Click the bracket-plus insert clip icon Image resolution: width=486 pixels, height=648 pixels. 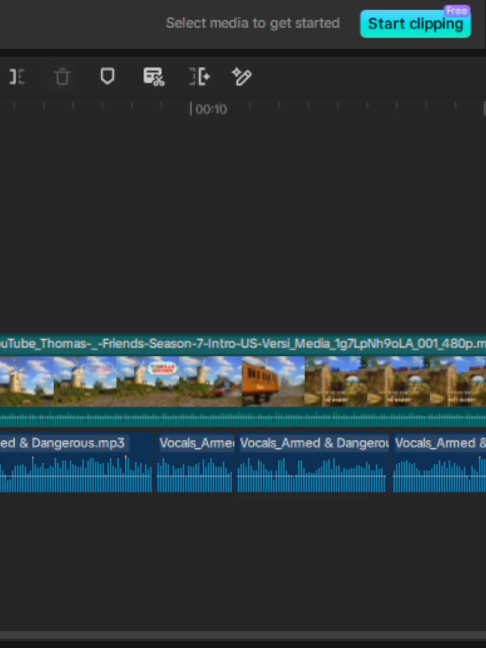coord(200,77)
